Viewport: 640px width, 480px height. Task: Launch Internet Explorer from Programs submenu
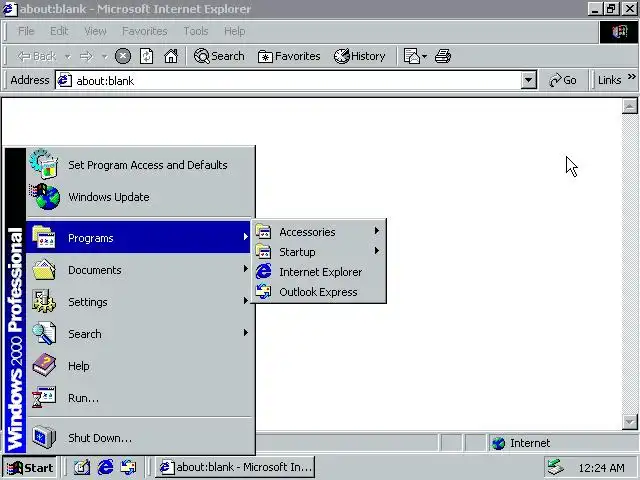point(319,272)
